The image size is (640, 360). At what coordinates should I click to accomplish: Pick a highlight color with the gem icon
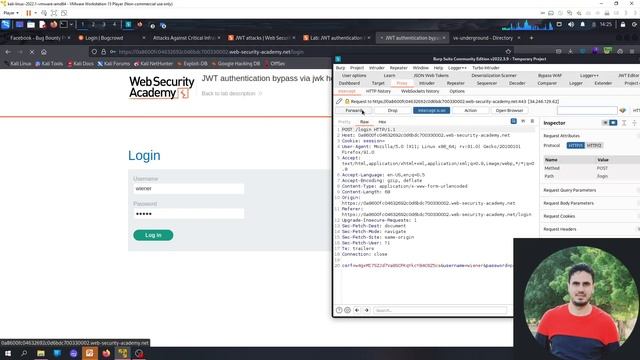(x=623, y=111)
